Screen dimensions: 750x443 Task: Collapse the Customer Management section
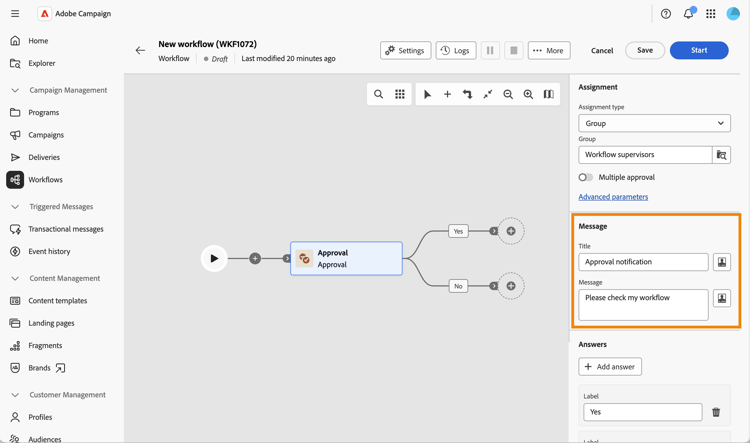(15, 395)
